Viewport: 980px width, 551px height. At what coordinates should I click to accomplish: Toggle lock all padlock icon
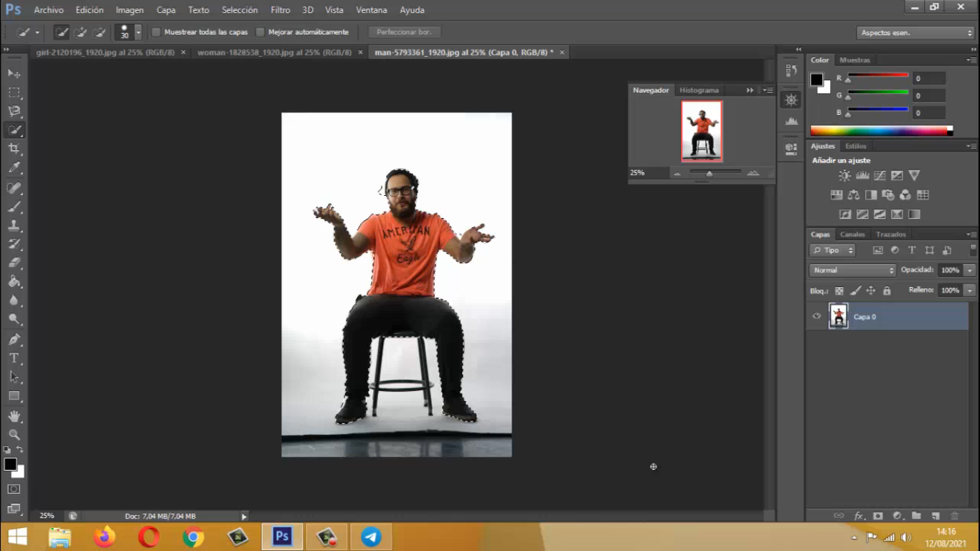887,291
